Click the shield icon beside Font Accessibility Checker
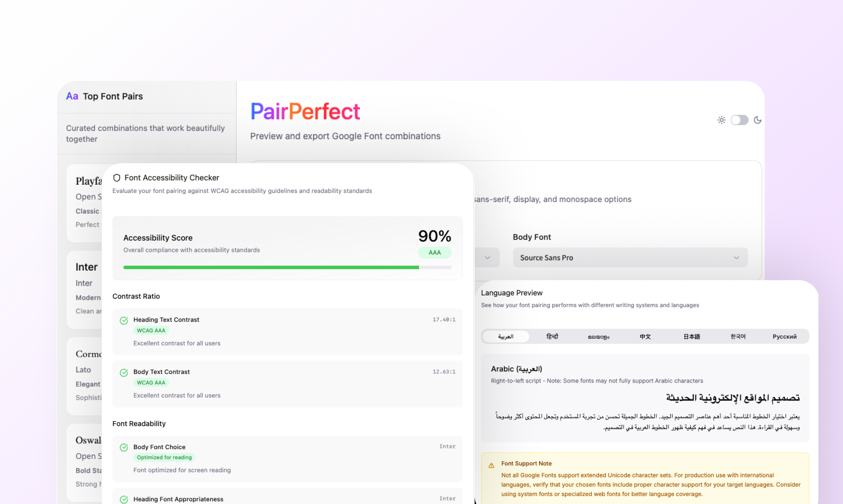 point(117,177)
